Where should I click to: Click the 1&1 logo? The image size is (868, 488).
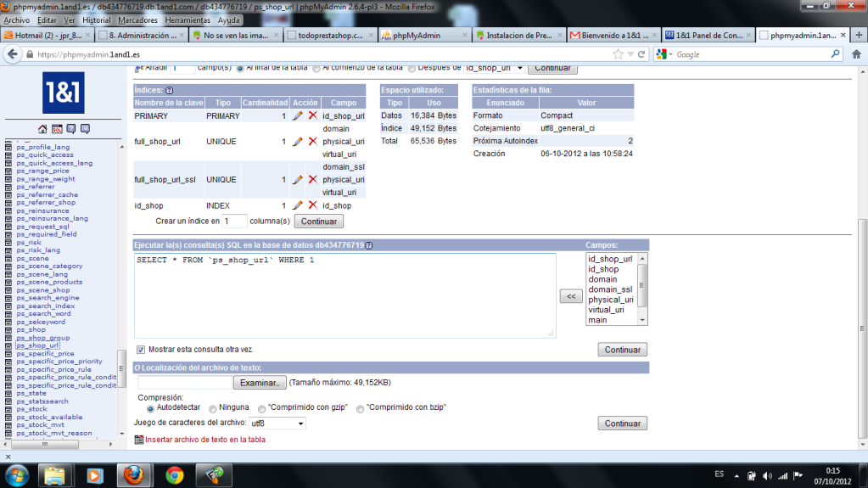pos(64,93)
